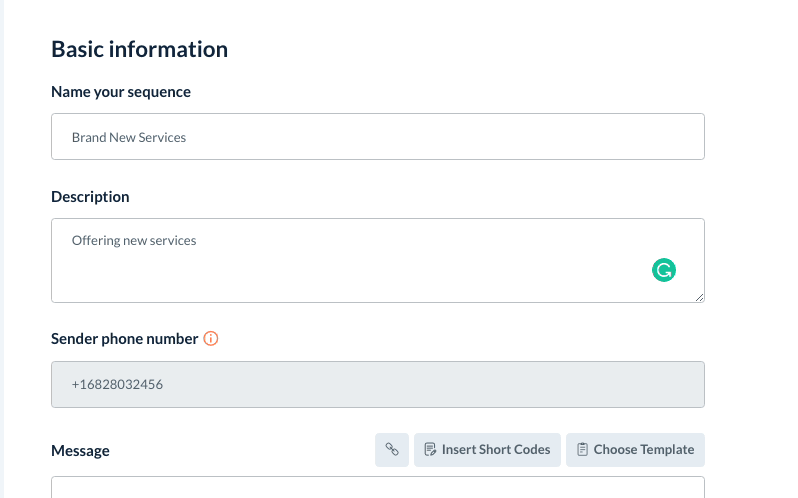Open the Choose Template button label
The height and width of the screenshot is (498, 798).
[643, 450]
